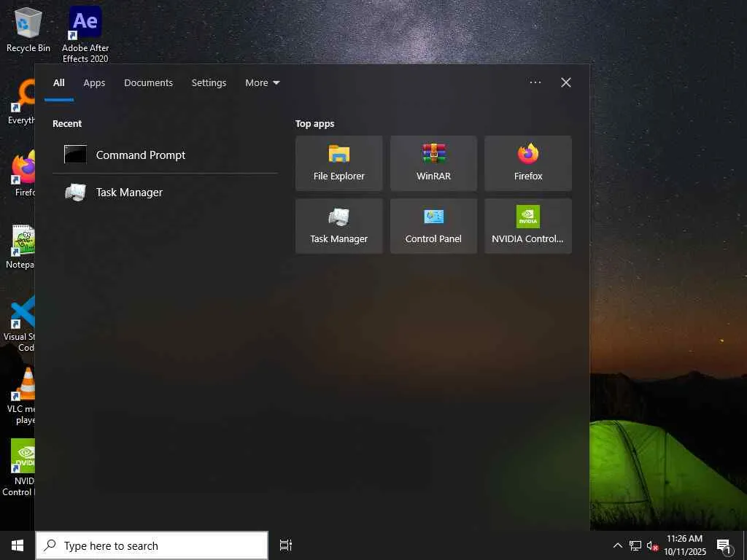Select the VLC media player desktop shortcut

point(22,396)
